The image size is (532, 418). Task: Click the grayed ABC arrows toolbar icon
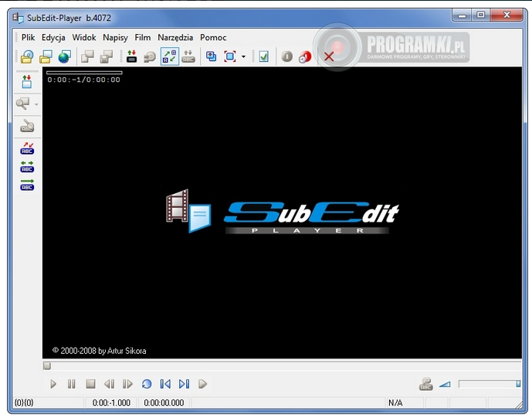click(x=188, y=56)
